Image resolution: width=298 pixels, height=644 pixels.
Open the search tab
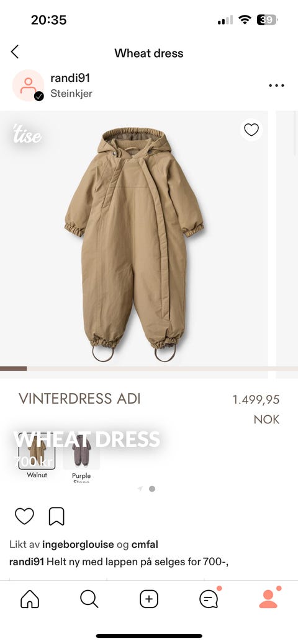tap(89, 599)
